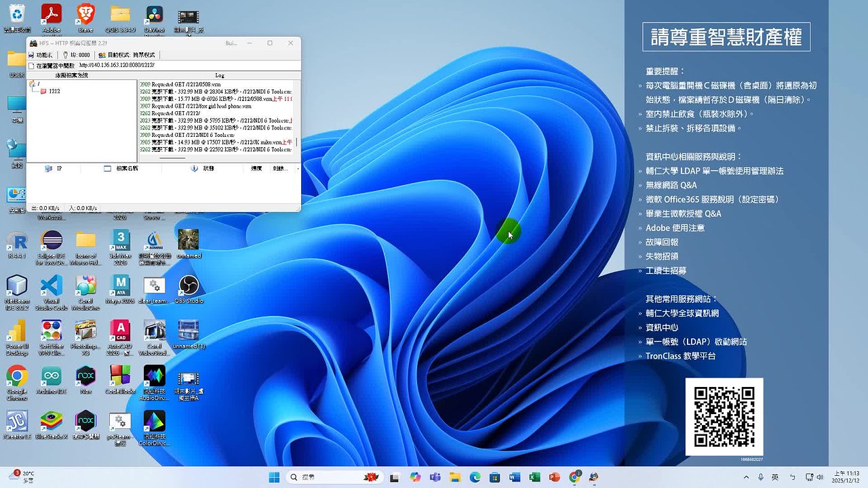Open the Windows Start menu
This screenshot has width=868, height=488.
274,477
